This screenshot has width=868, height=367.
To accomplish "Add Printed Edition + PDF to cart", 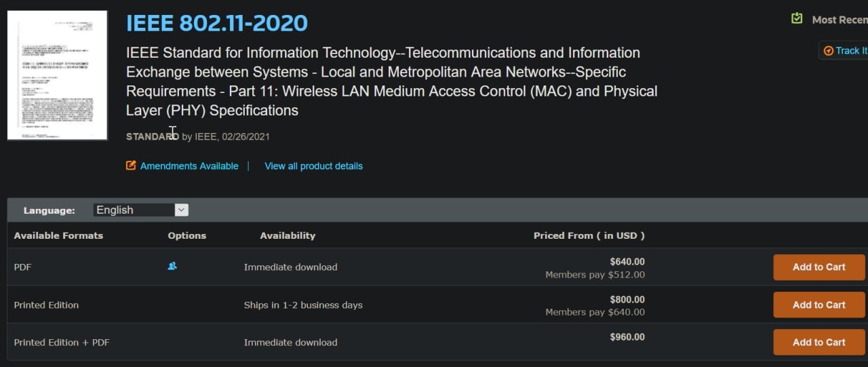I will click(x=819, y=342).
